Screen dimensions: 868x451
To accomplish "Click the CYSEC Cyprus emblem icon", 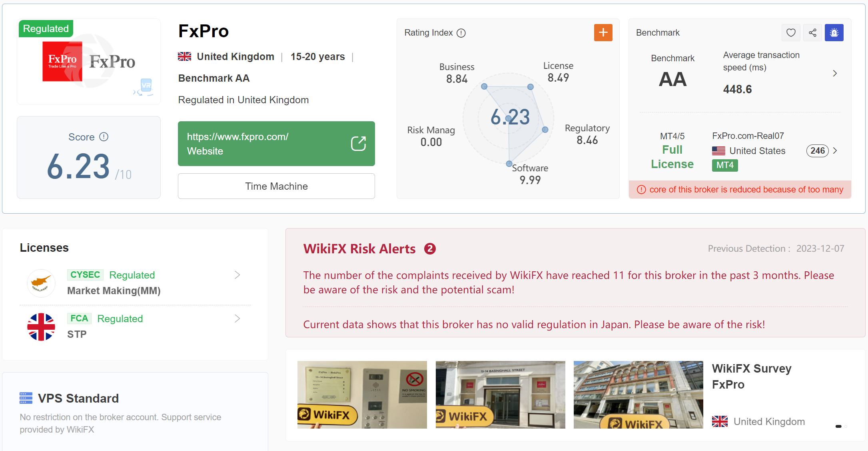I will click(41, 283).
